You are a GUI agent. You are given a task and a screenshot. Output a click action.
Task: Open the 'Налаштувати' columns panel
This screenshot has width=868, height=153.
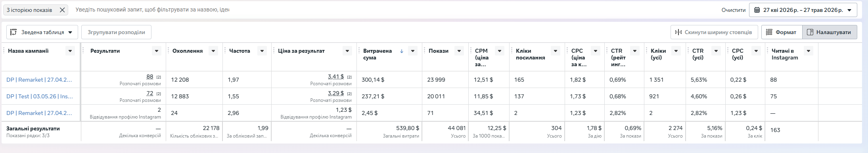(x=830, y=32)
